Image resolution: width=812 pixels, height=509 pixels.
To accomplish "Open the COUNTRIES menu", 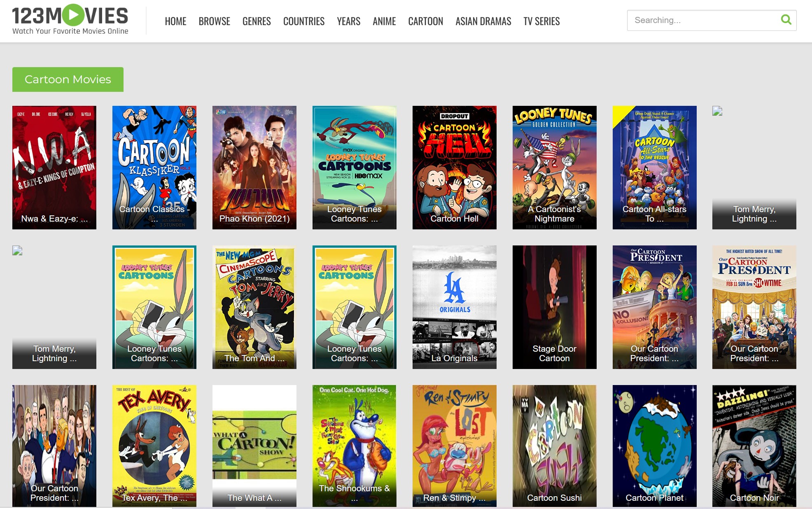I will (304, 21).
